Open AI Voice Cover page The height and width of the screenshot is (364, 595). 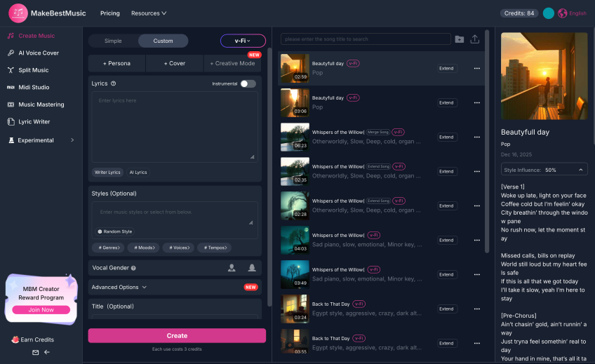pos(33,53)
